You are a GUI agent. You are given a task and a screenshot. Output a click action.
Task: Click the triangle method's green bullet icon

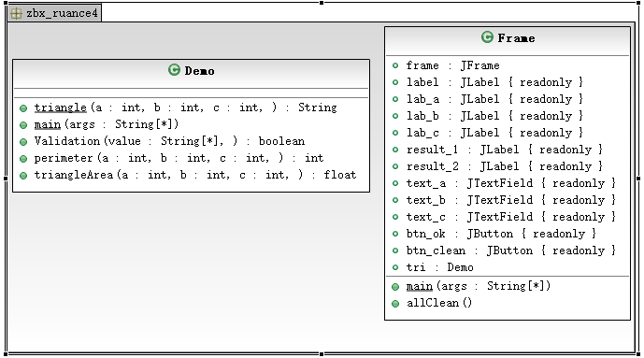pyautogui.click(x=23, y=108)
